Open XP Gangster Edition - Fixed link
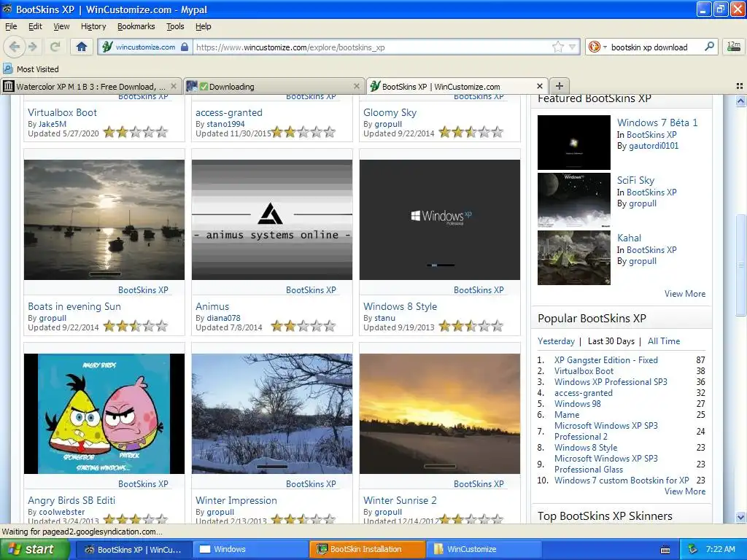Image resolution: width=747 pixels, height=560 pixels. tap(606, 360)
